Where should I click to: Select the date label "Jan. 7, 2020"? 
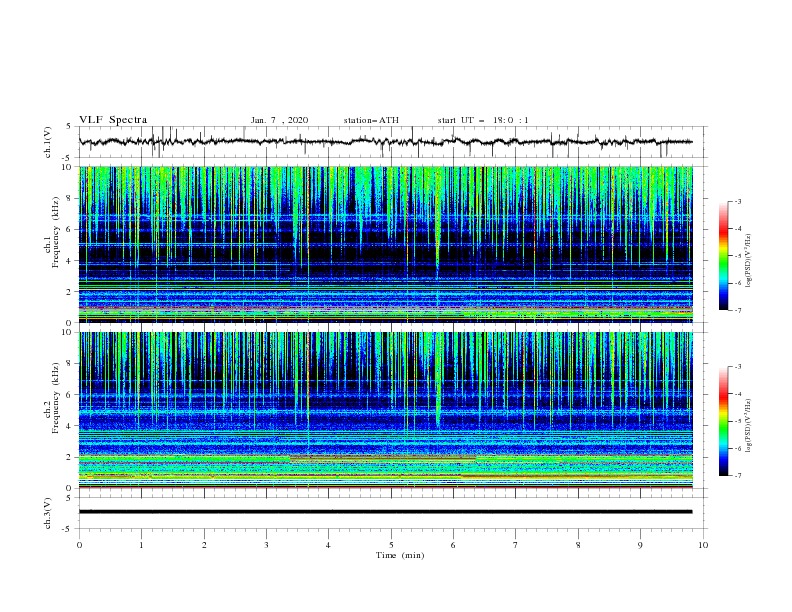coord(279,120)
